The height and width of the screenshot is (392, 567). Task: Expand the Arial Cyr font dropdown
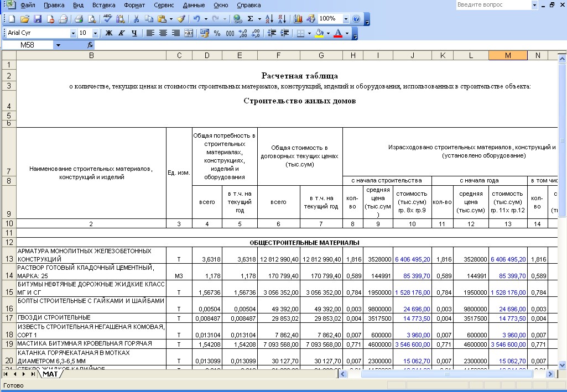73,33
